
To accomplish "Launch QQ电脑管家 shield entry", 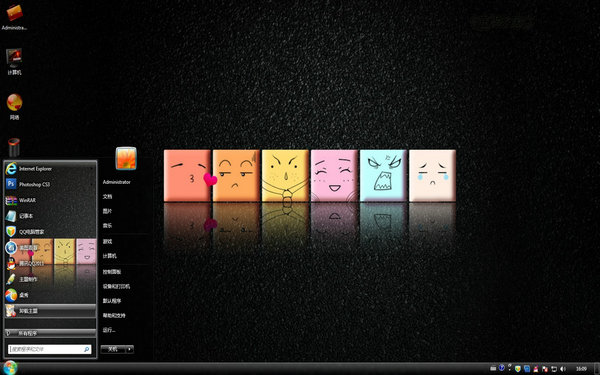I will pyautogui.click(x=50, y=232).
